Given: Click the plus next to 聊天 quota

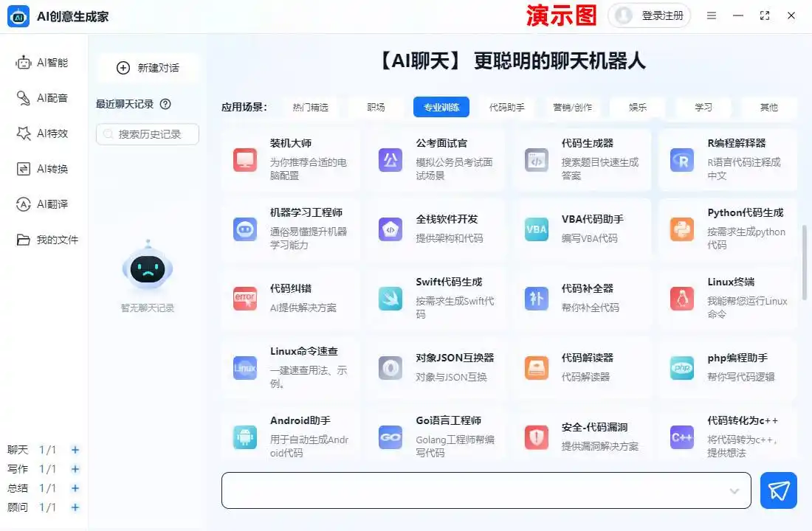Looking at the screenshot, I should tap(75, 450).
